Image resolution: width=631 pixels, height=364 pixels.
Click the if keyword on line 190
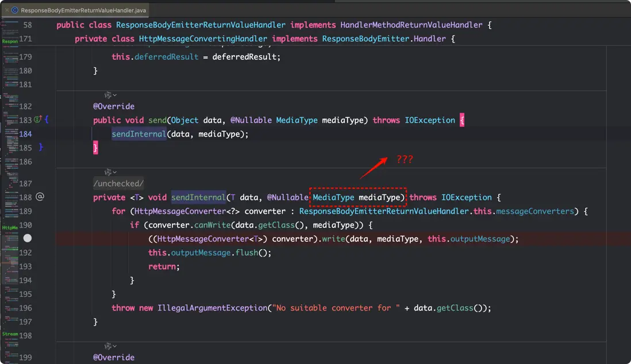[134, 225]
